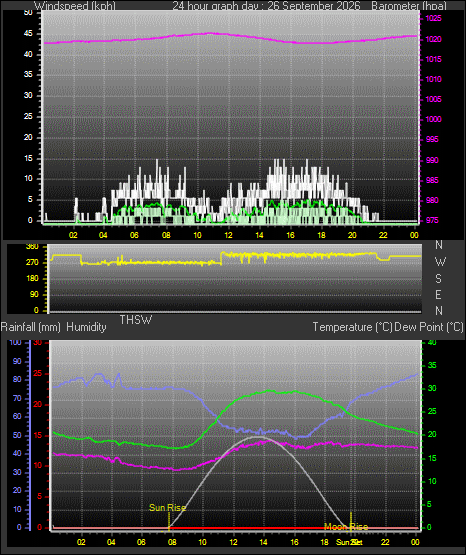Select the 995 barometer scale value
Screen dimensions: 466x555
click(x=432, y=139)
